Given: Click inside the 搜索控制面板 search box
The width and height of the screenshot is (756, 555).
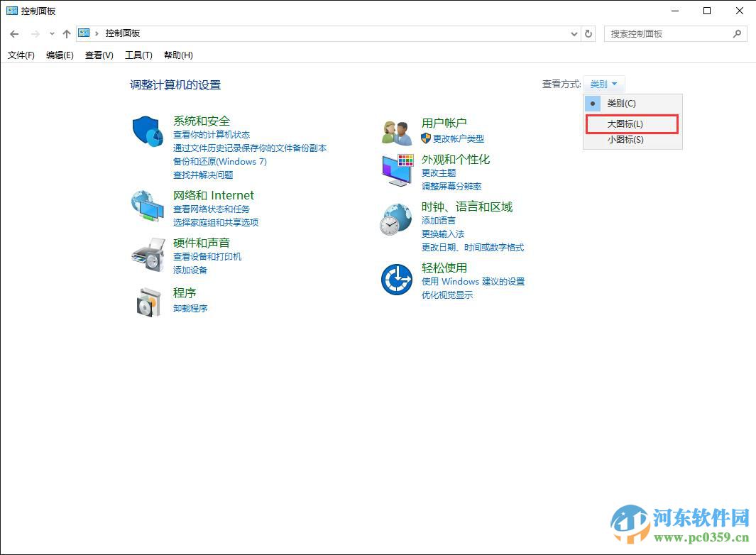Looking at the screenshot, I should (x=667, y=33).
